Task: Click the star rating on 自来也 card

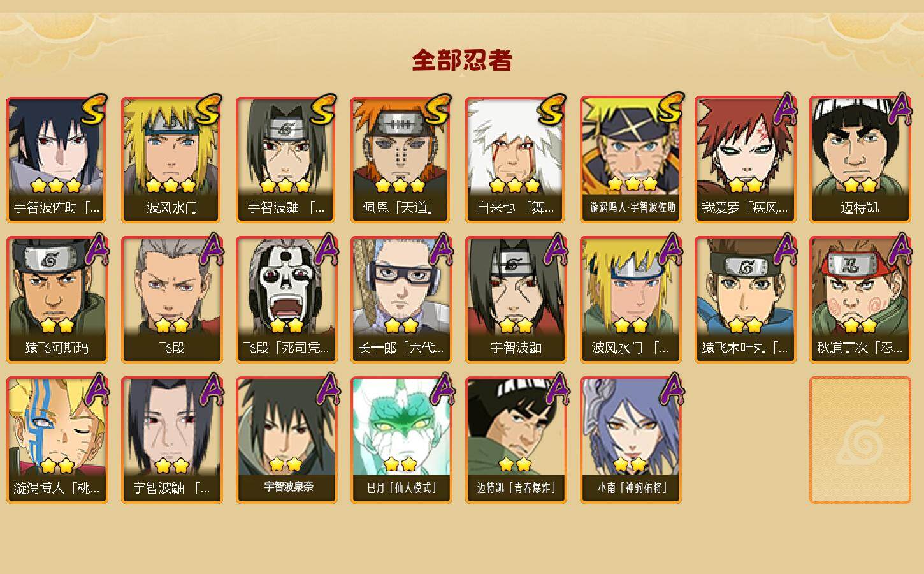Action: point(515,186)
